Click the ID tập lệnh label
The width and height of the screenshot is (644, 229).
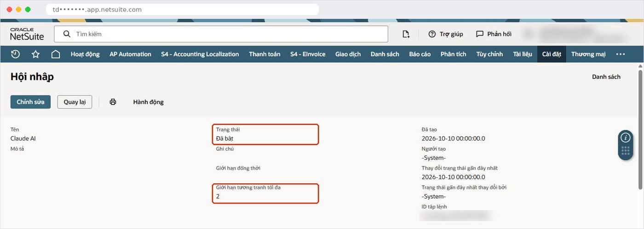click(434, 207)
